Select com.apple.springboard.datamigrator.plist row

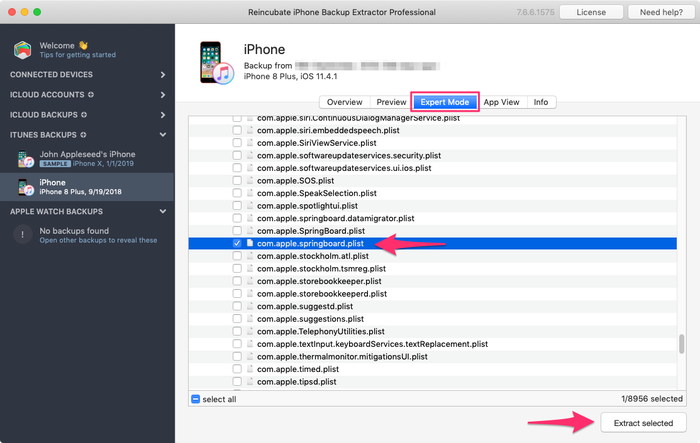pos(433,218)
